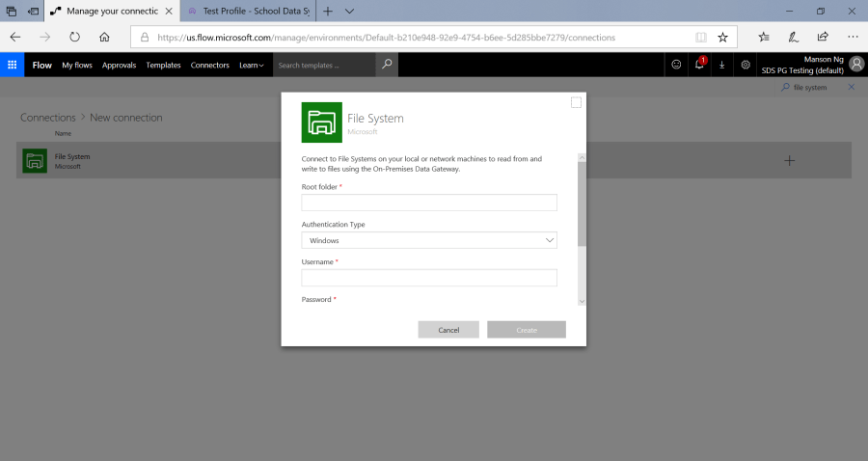Open tabs you've set aside icon
868x461 pixels.
click(x=11, y=11)
